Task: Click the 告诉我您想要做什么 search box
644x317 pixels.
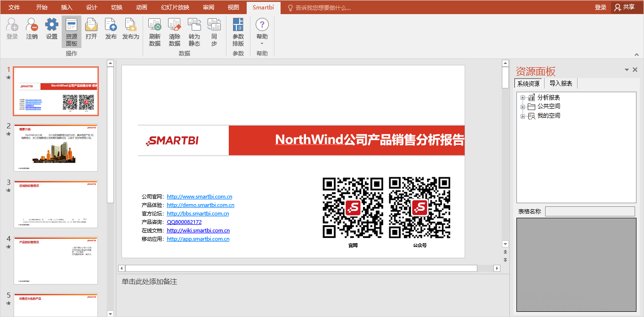Action: click(x=319, y=8)
